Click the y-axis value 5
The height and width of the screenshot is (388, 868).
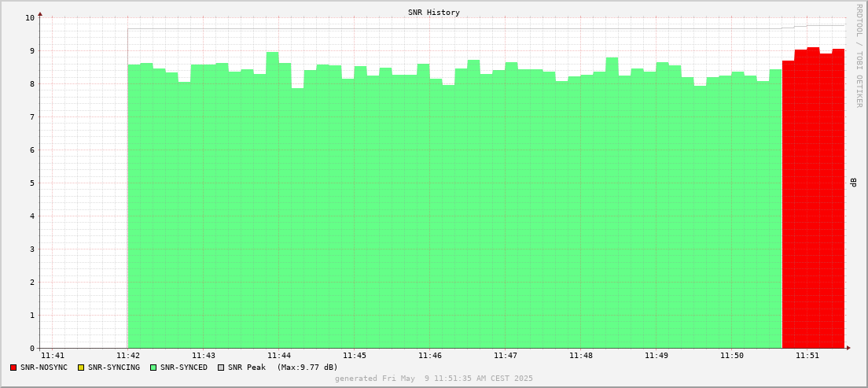click(32, 183)
